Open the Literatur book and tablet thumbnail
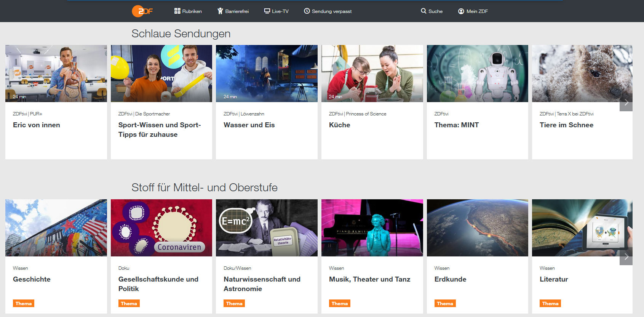Viewport: 644px width, 317px height. (582, 228)
